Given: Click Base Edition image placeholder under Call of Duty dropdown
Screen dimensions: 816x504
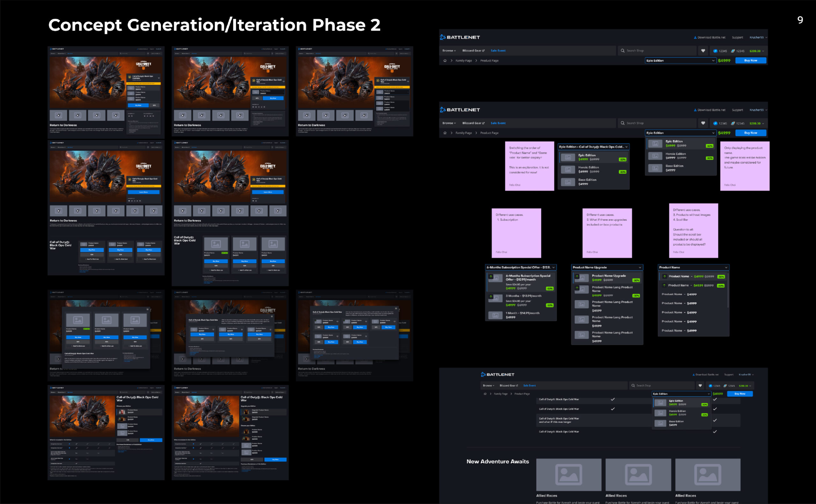Looking at the screenshot, I should coord(568,182).
